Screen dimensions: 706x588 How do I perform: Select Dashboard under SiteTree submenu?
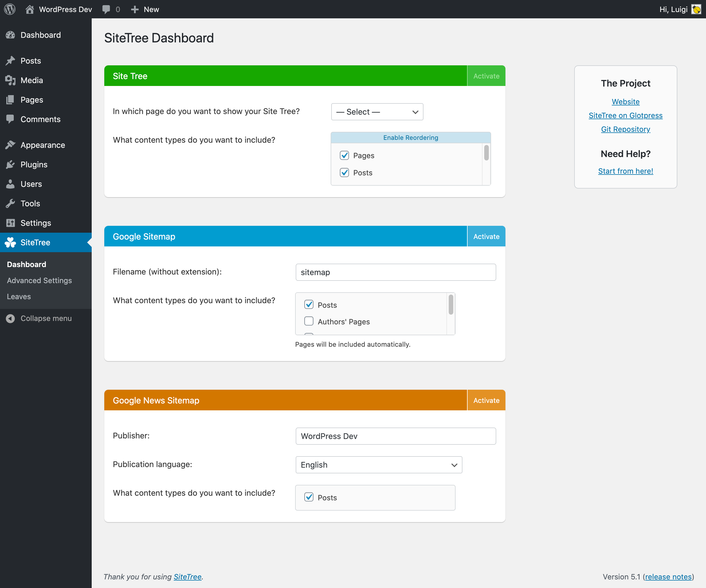coord(27,264)
